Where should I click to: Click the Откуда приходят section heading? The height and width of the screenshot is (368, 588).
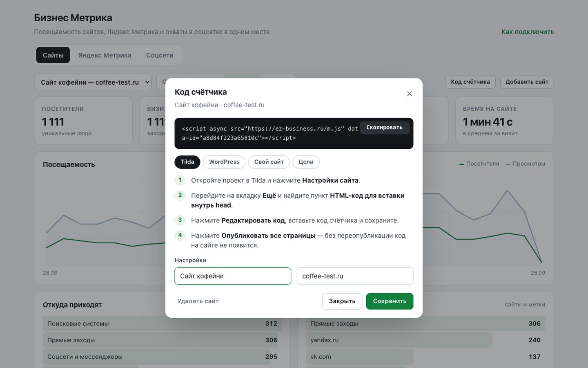72,305
